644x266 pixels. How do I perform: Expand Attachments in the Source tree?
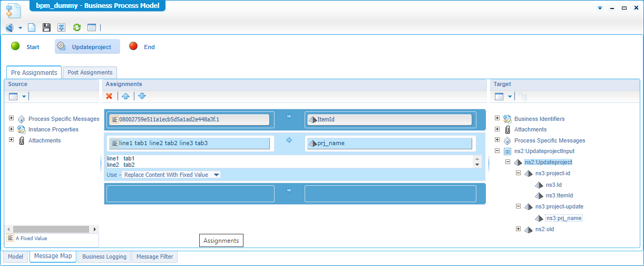[x=12, y=140]
